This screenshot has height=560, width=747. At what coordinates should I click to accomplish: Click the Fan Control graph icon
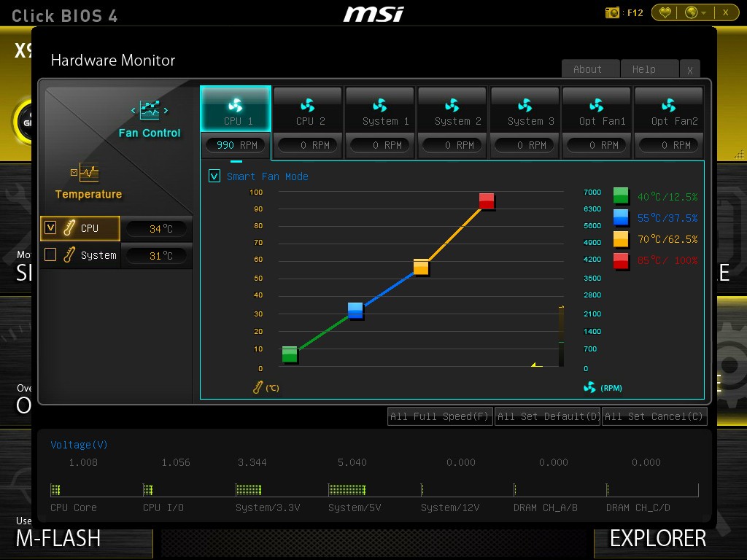(x=150, y=111)
